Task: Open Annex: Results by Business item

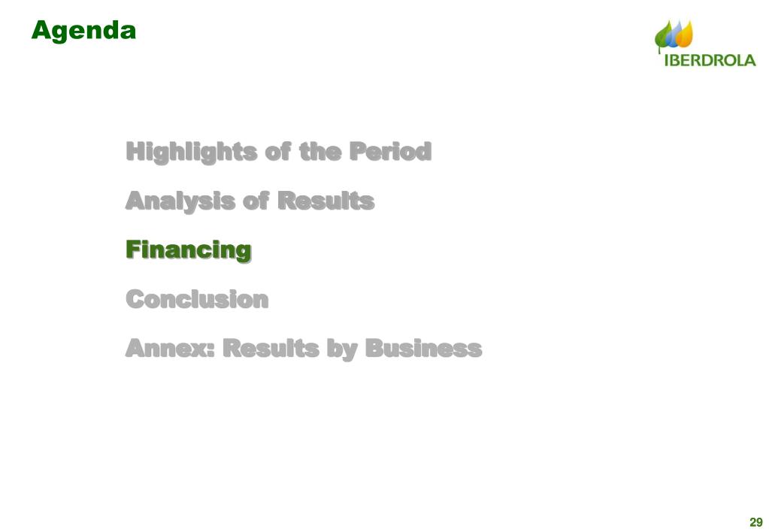Action: (x=304, y=349)
